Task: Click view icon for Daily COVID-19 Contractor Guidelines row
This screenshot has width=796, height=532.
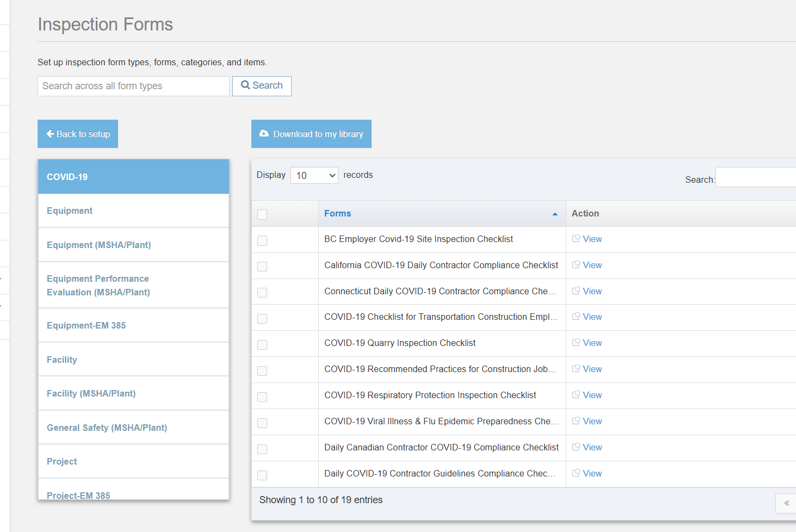Action: [576, 473]
